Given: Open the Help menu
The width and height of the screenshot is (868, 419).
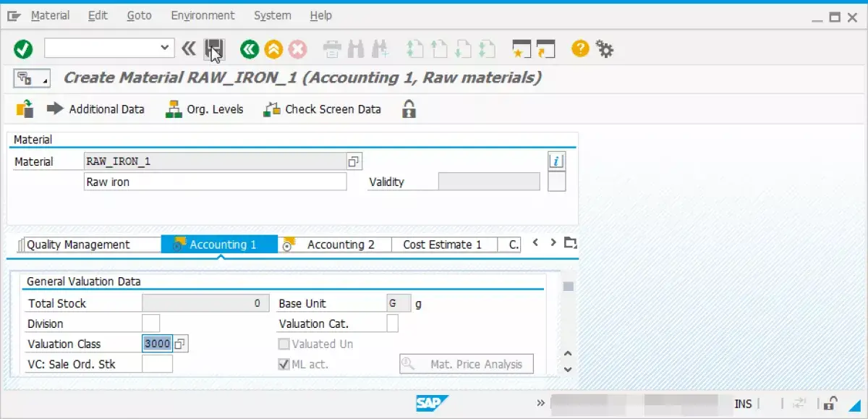Looking at the screenshot, I should (x=320, y=15).
